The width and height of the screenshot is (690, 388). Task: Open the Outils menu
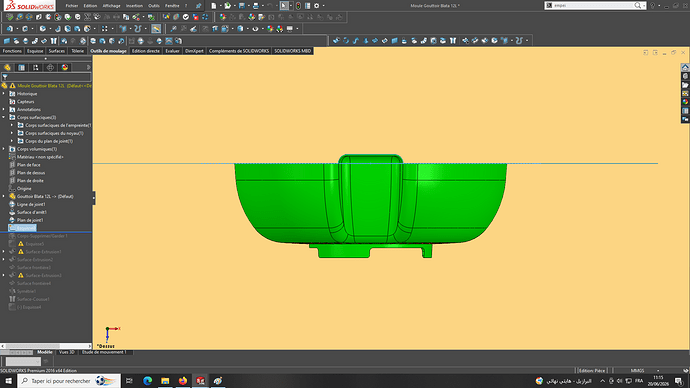pos(154,6)
